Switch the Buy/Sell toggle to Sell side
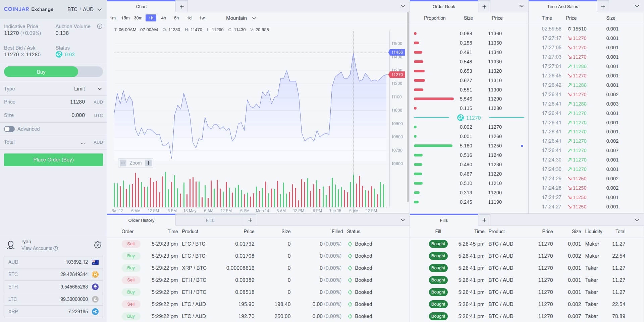This screenshot has width=644, height=322. click(x=91, y=72)
